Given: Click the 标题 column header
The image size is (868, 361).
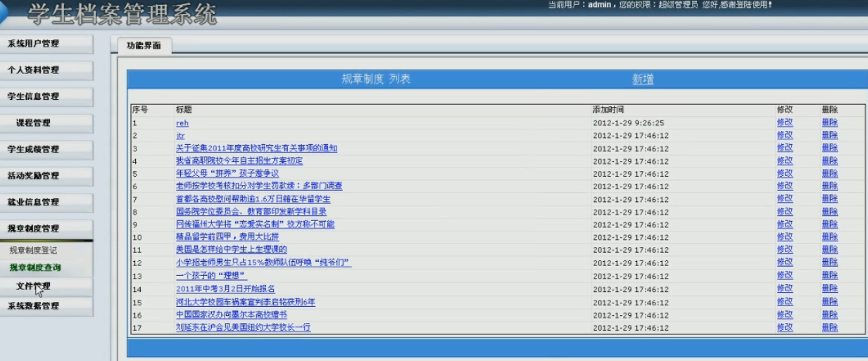Looking at the screenshot, I should click(x=183, y=110).
